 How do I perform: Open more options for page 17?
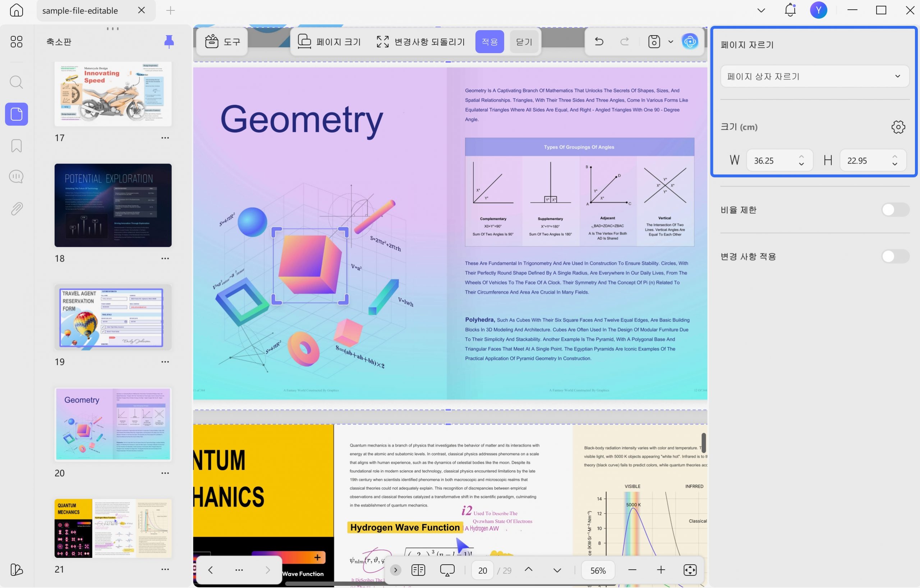(x=165, y=138)
